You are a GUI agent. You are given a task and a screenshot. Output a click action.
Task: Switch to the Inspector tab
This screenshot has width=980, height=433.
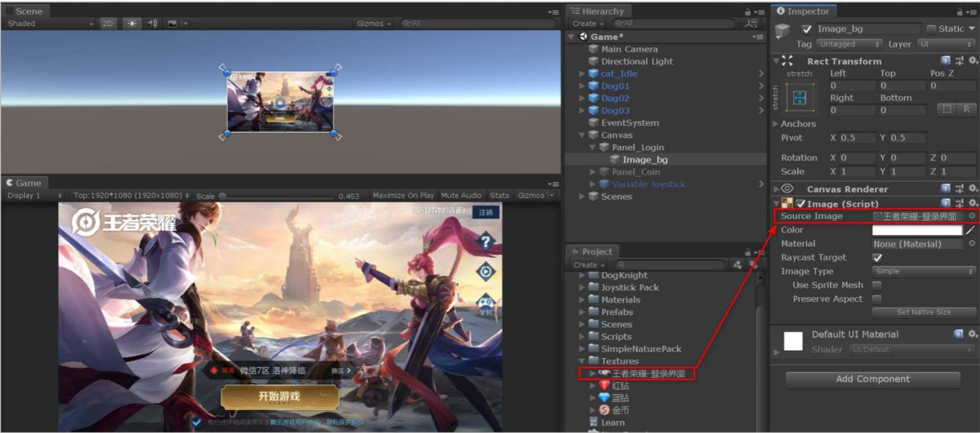pyautogui.click(x=803, y=11)
